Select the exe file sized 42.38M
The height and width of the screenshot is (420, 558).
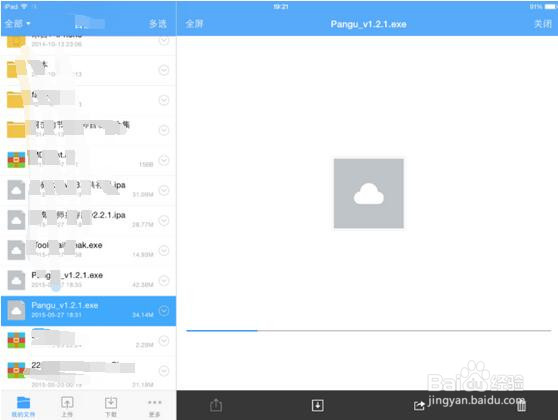pyautogui.click(x=88, y=281)
